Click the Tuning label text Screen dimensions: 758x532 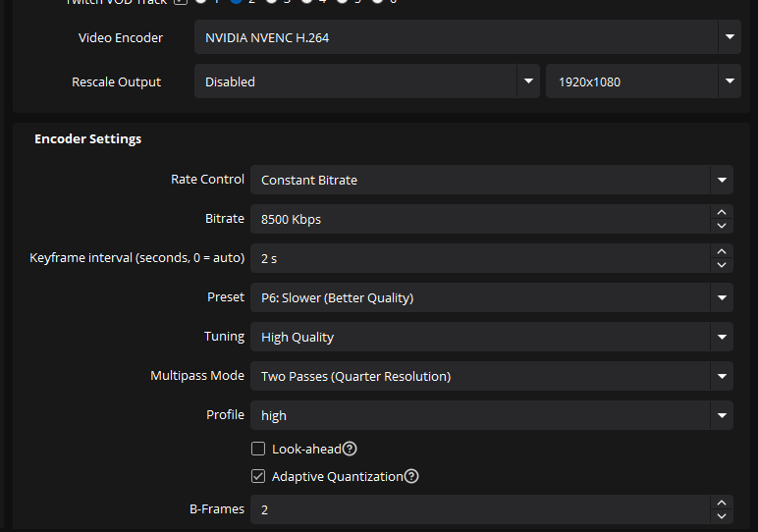tap(224, 337)
